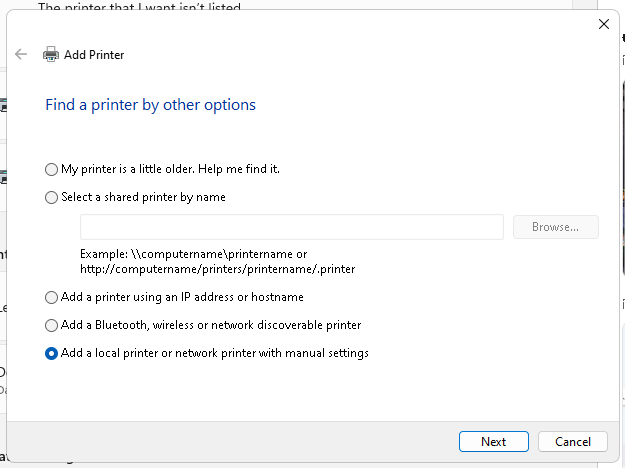Click the Next button
This screenshot has width=625, height=468.
click(493, 441)
